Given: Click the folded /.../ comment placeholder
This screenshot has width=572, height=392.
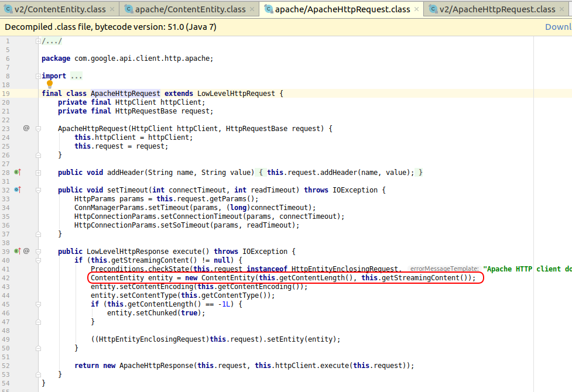Looking at the screenshot, I should coord(52,41).
